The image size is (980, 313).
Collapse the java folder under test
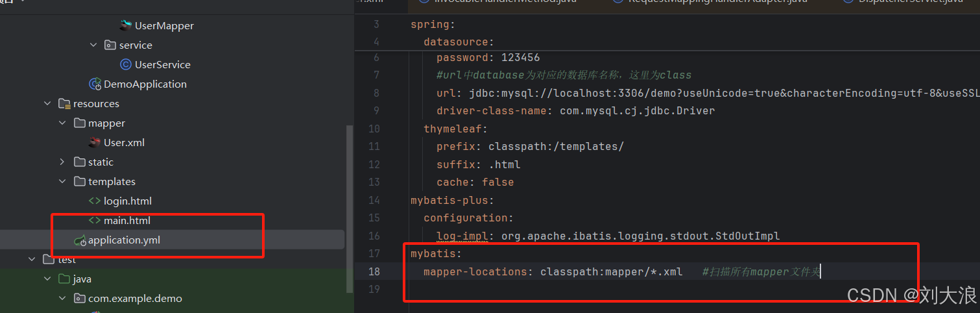pos(47,279)
